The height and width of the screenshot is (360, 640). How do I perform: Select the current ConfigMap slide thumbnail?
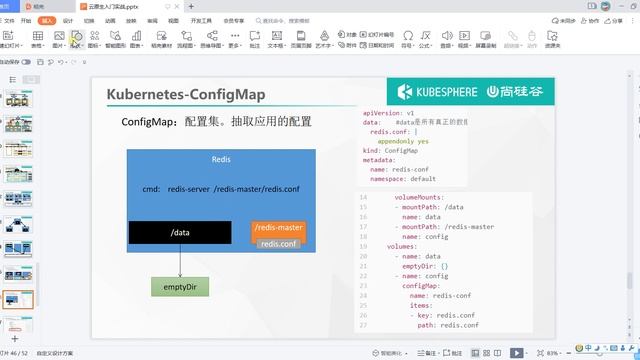(x=18, y=300)
